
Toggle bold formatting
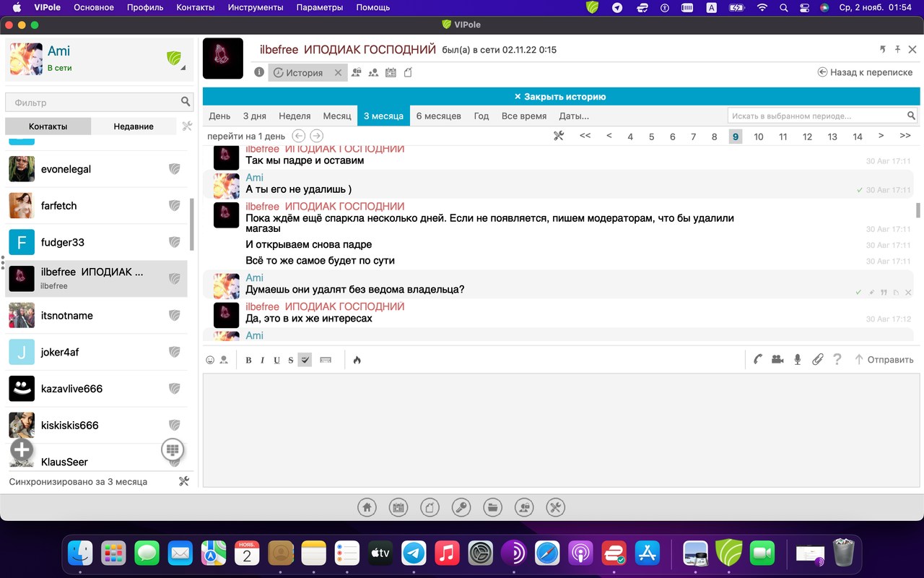coord(248,360)
